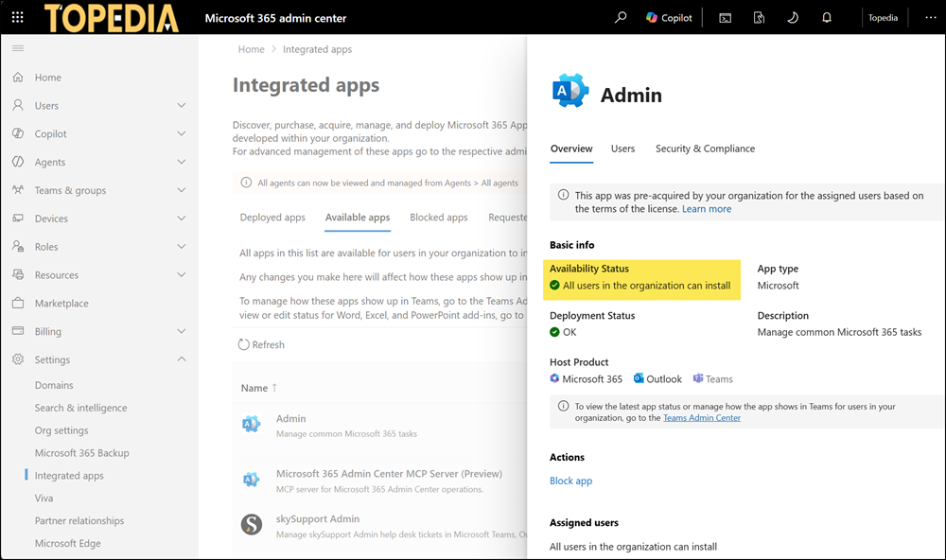Open Partner relationships page
This screenshot has width=946, height=560.
(x=79, y=521)
